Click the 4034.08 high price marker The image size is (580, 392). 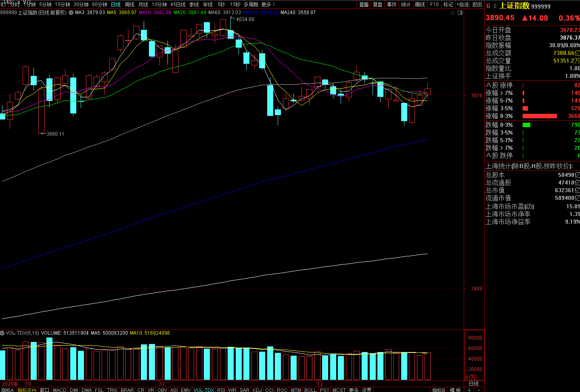pos(245,19)
